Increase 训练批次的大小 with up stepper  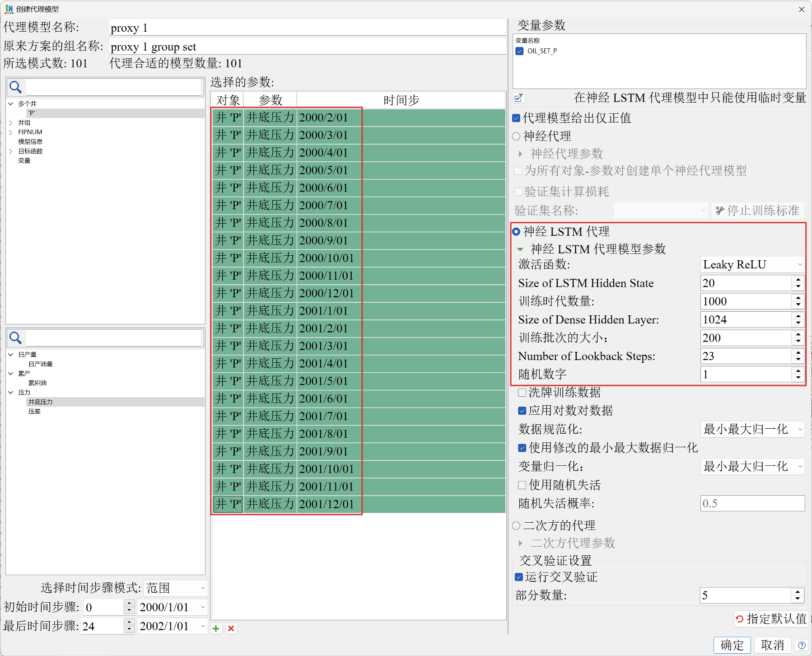tap(798, 334)
